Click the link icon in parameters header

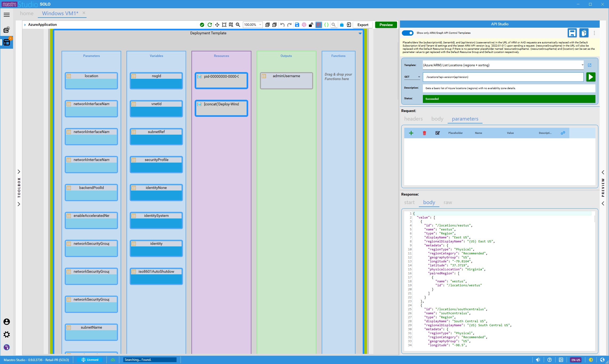[x=563, y=133]
